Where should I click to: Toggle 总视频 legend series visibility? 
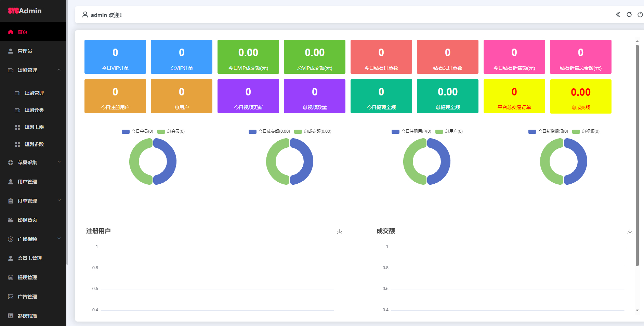click(x=586, y=131)
